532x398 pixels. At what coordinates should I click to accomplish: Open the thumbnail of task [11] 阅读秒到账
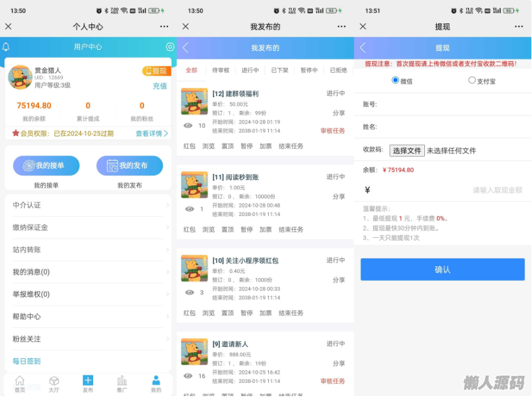[195, 185]
